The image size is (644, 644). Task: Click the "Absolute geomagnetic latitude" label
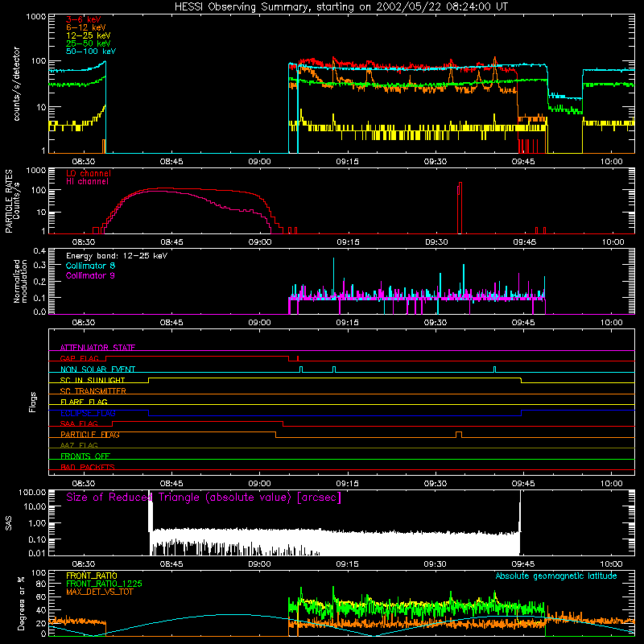556,576
